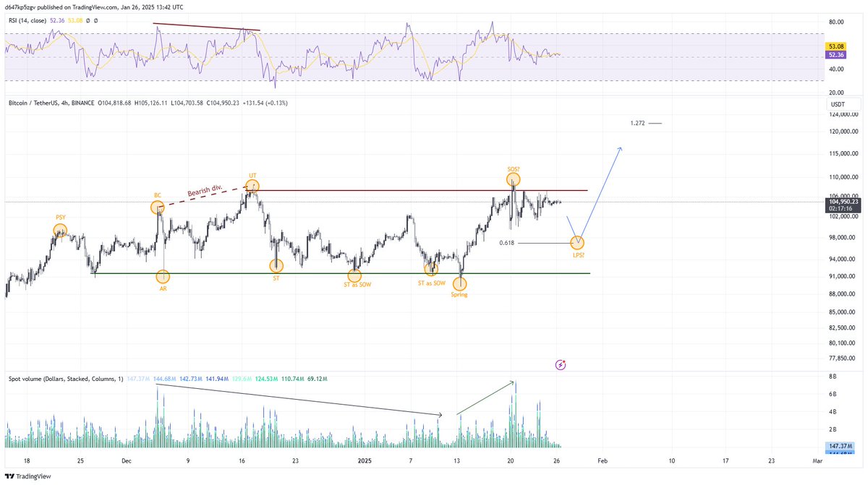The height and width of the screenshot is (485, 868).
Task: Select the BC annotation label
Action: 157,195
